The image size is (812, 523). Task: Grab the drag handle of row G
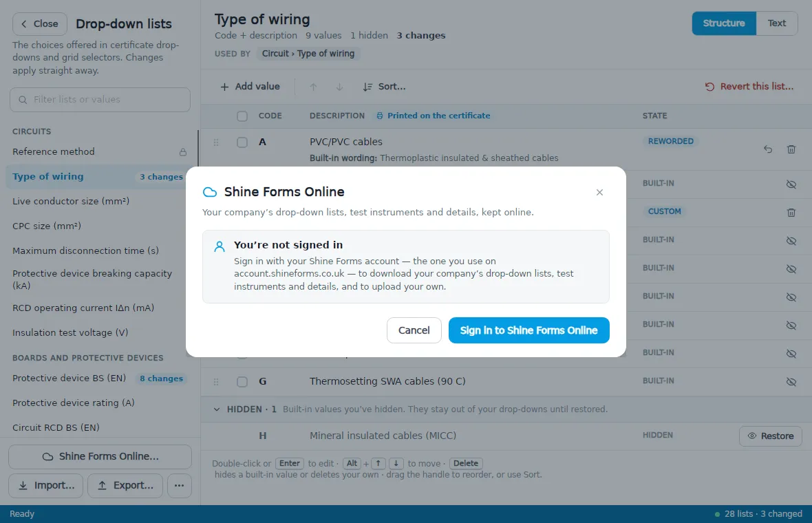[x=216, y=382]
